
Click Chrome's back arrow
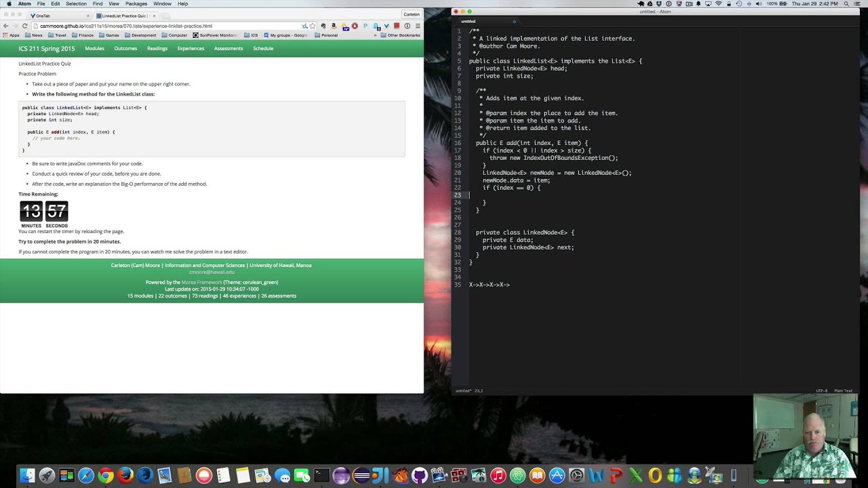pos(6,26)
